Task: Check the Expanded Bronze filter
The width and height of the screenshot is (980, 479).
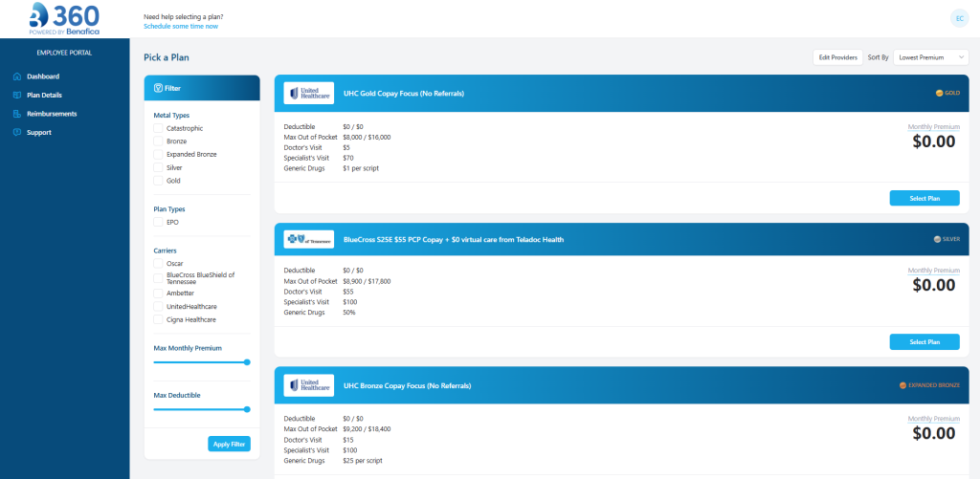Action: pos(158,154)
